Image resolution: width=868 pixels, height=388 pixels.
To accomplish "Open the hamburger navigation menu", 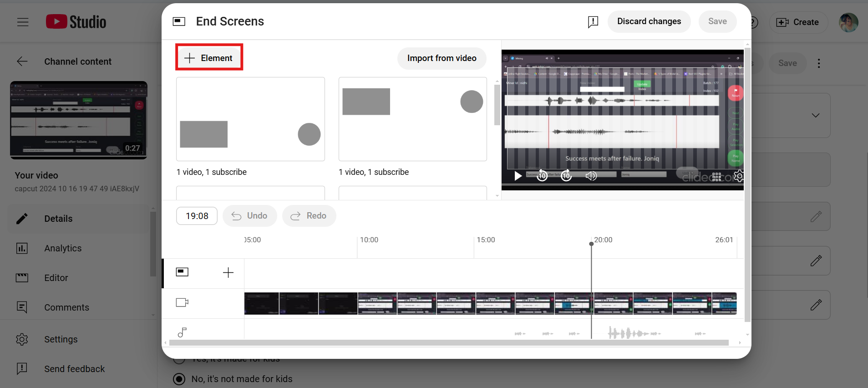I will (23, 22).
